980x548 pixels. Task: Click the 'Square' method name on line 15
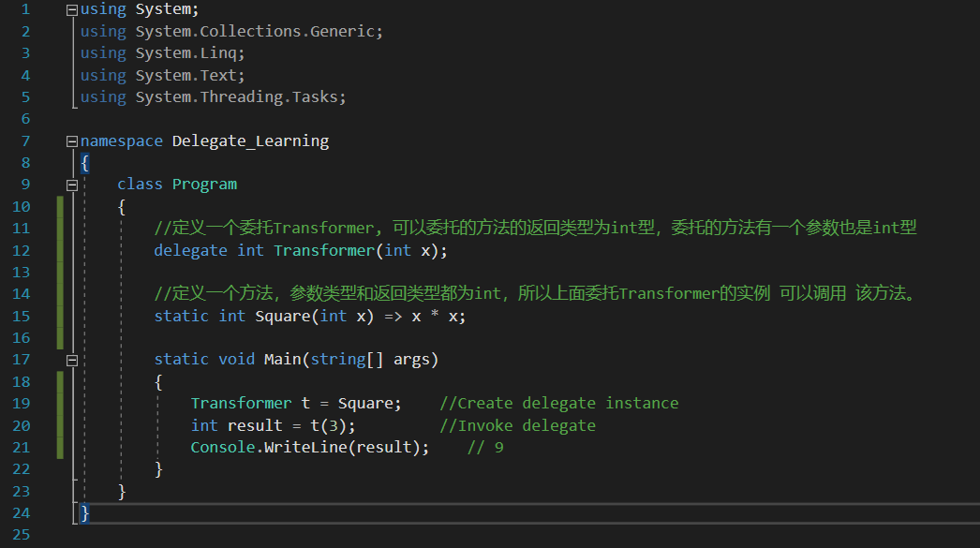[x=283, y=317]
